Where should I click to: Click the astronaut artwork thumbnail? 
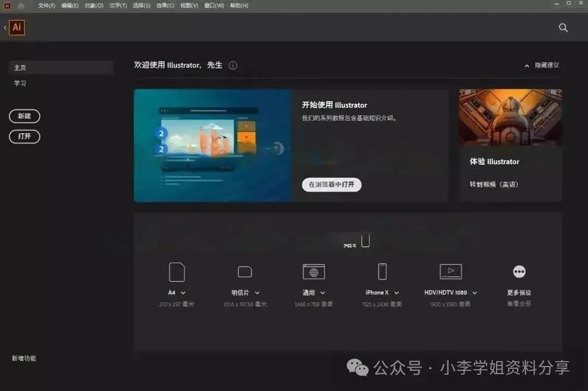tap(510, 117)
